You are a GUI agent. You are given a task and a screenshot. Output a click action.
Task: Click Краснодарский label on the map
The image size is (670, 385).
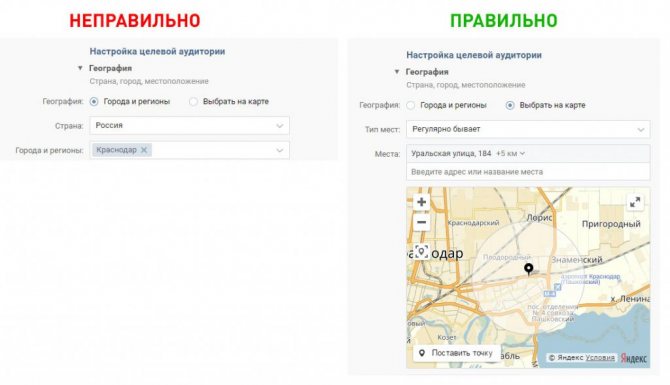[473, 223]
